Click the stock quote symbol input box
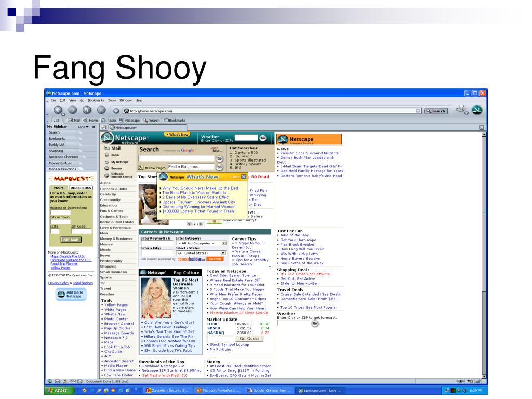 click(x=220, y=339)
